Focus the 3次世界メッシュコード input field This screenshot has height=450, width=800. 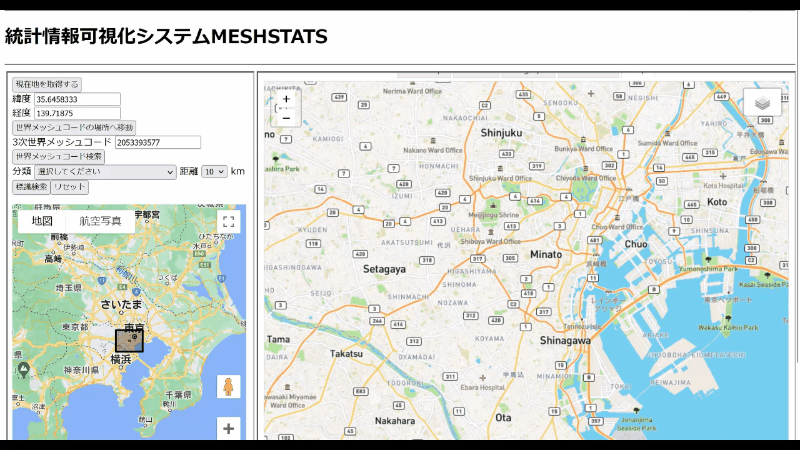tap(158, 142)
